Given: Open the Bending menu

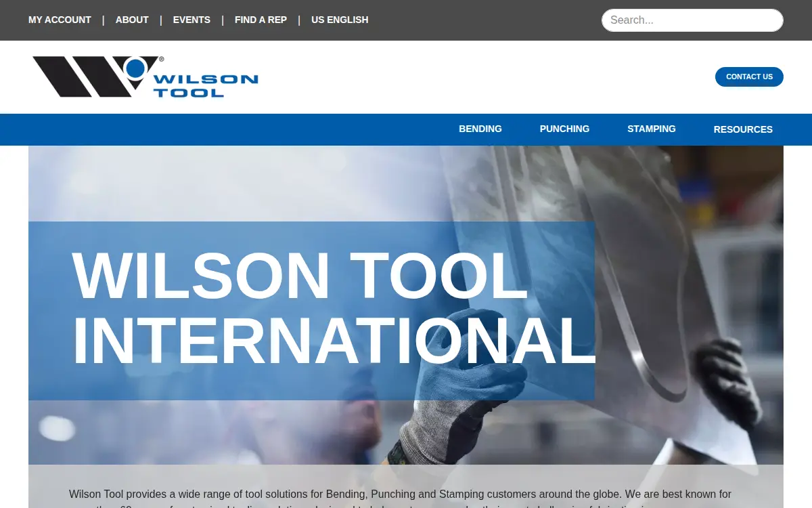Looking at the screenshot, I should coord(480,129).
